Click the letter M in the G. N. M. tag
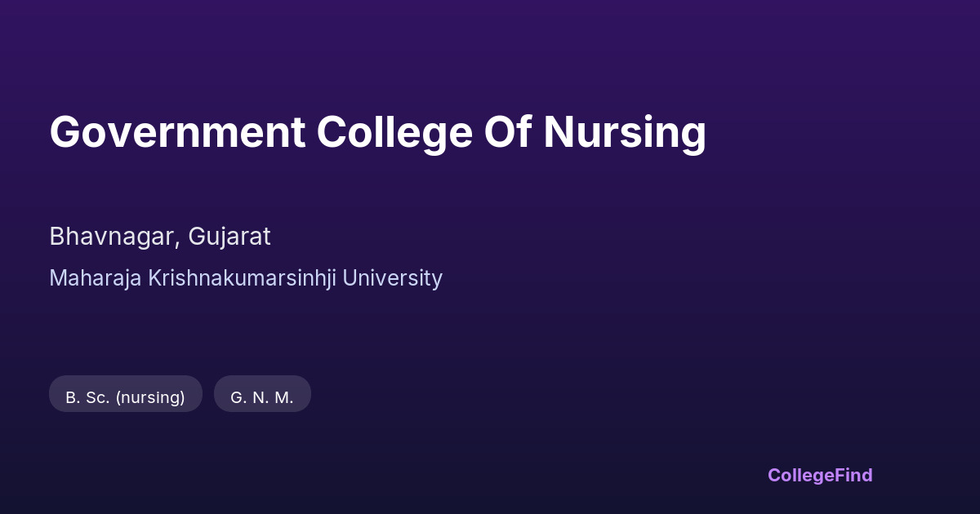Image resolution: width=980 pixels, height=514 pixels. click(x=283, y=397)
